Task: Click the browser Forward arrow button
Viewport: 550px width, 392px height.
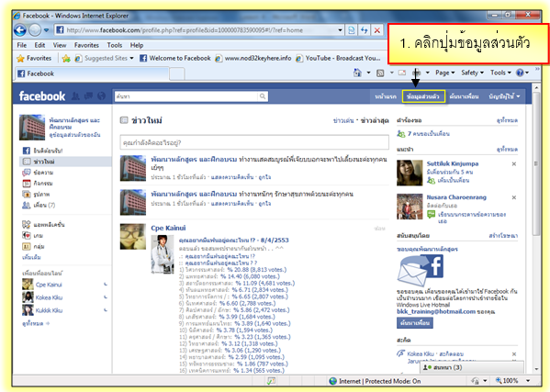Action: point(35,30)
